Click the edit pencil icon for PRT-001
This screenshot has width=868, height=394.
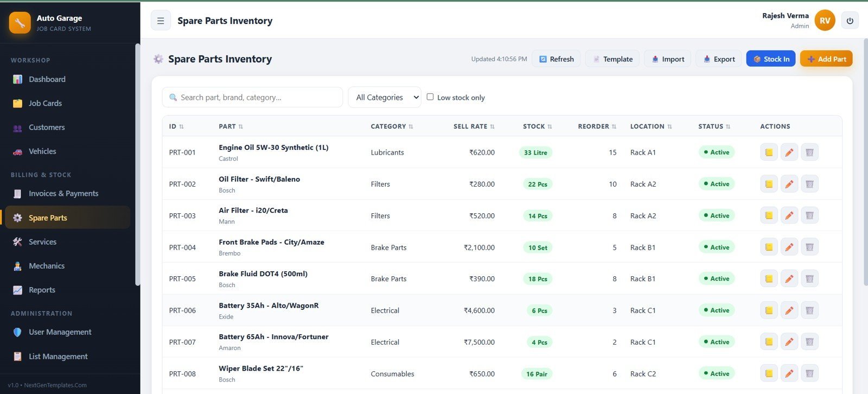pos(789,152)
